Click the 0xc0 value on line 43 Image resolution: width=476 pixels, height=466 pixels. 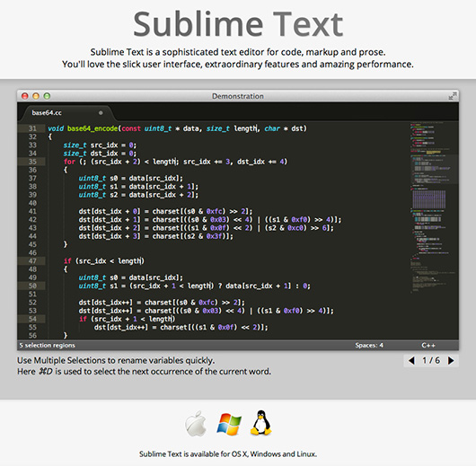click(295, 228)
